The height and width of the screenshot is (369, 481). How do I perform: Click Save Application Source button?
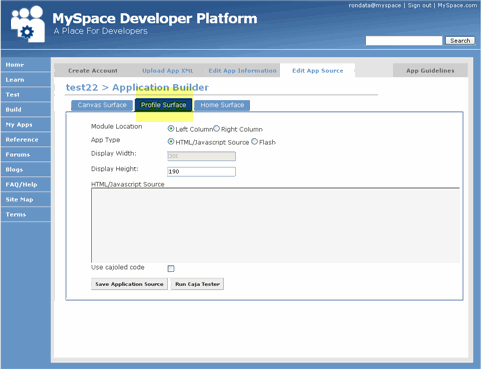tap(129, 284)
